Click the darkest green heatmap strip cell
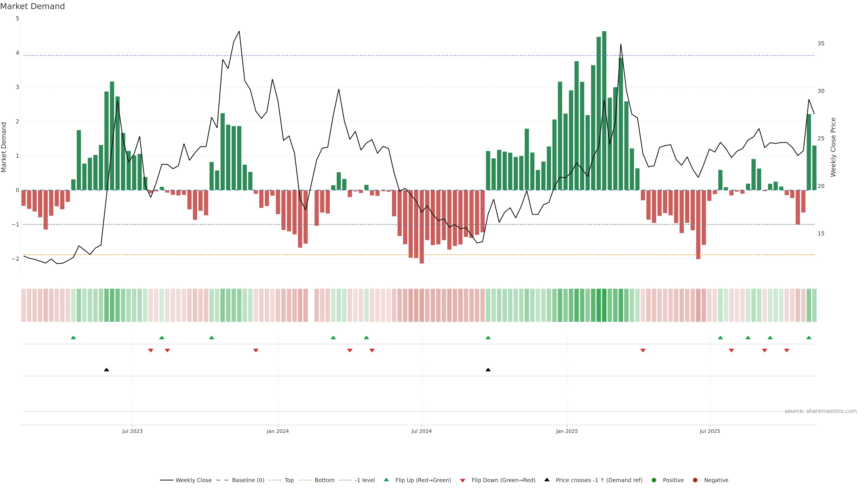Screen dimensions: 868x488 click(604, 305)
